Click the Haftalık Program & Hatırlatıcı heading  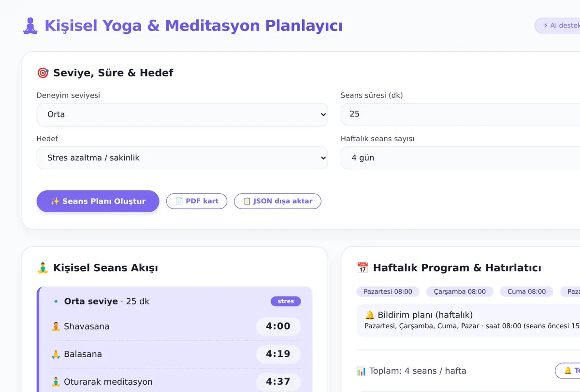pos(457,268)
